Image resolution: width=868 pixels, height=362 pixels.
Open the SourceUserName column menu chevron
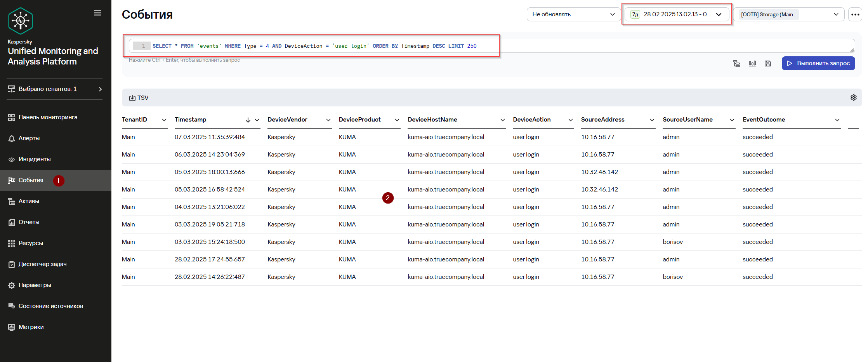coord(732,120)
